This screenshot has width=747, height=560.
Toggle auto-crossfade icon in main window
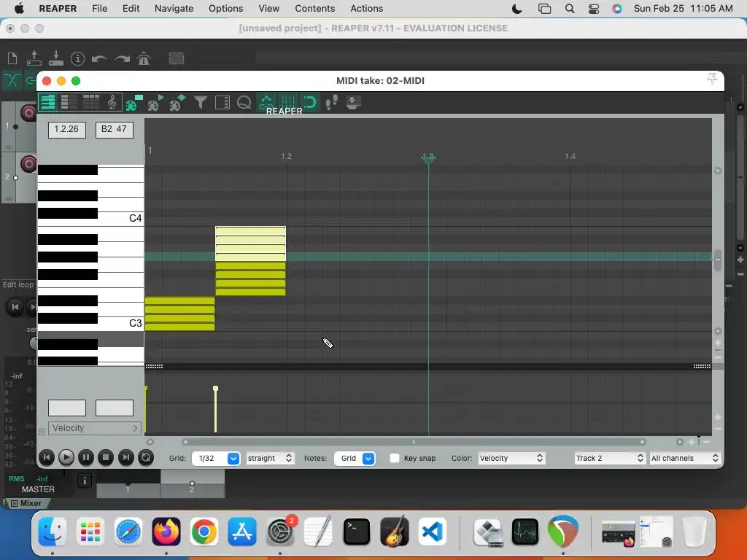(12, 80)
